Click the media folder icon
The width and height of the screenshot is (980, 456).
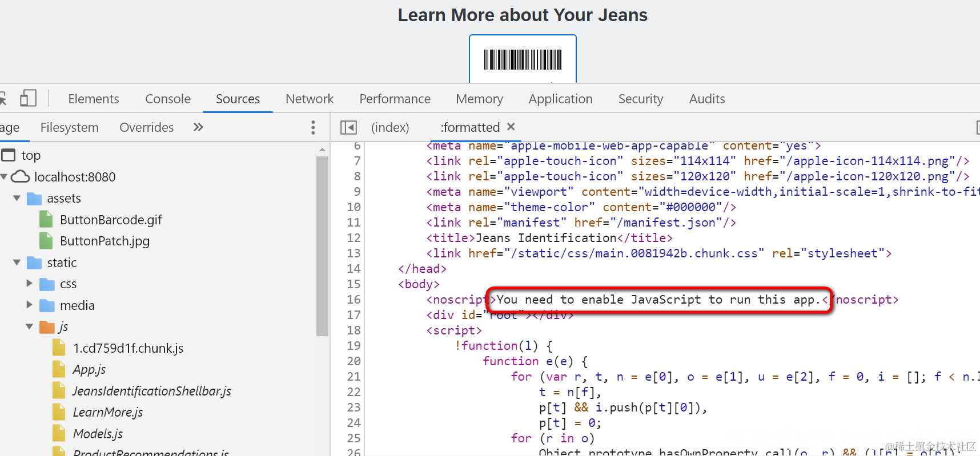coord(47,305)
